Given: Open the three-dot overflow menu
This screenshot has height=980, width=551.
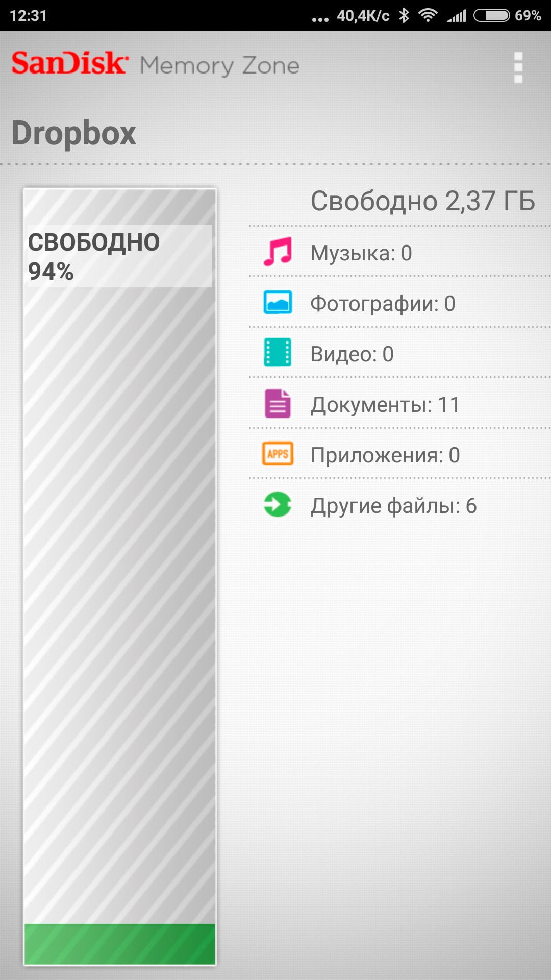Looking at the screenshot, I should point(518,67).
